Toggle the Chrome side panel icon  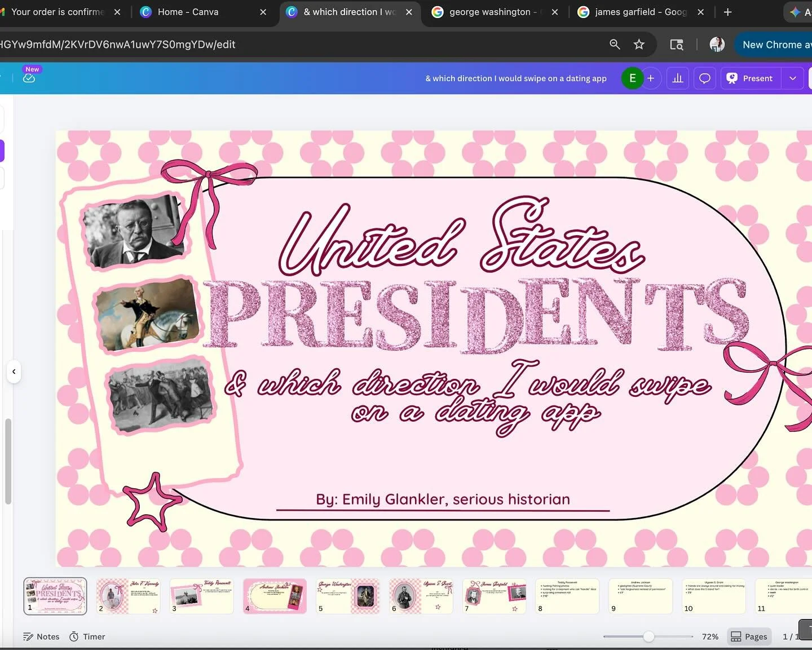click(x=677, y=45)
